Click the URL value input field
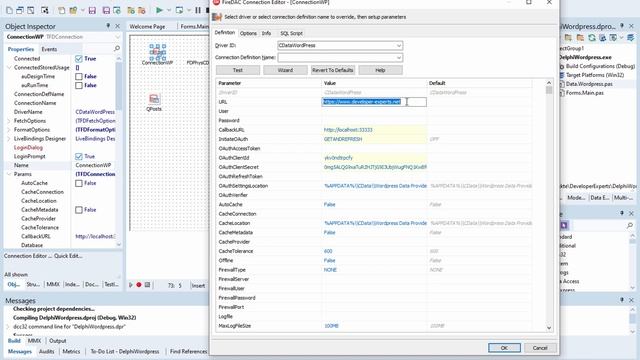 click(x=374, y=102)
